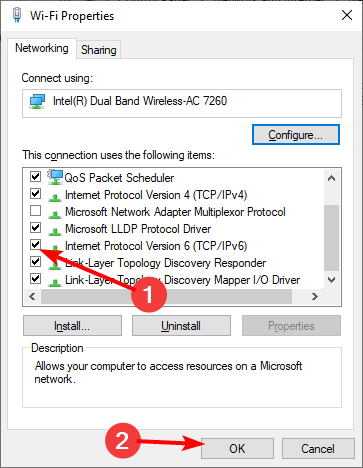This screenshot has height=468, width=363.
Task: Confirm changes with the OK button
Action: point(237,449)
